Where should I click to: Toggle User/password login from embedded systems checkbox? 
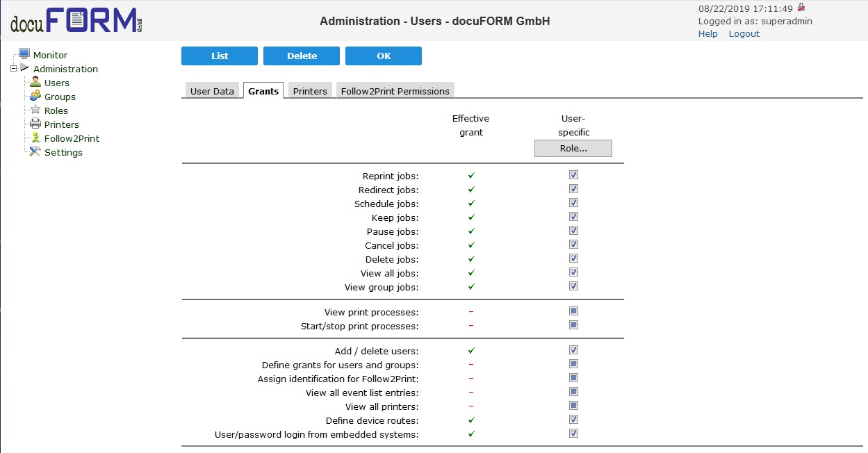click(573, 434)
